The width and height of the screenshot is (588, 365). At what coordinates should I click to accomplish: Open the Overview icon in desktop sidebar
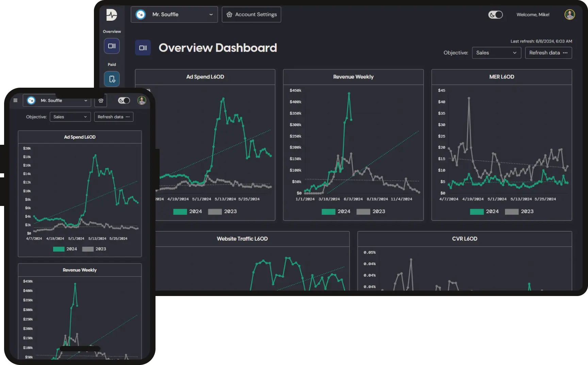click(x=112, y=46)
